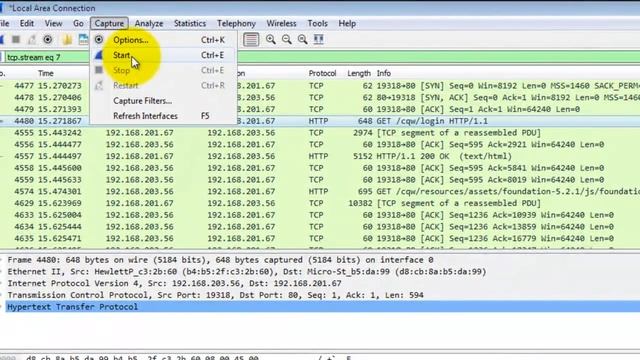Sort packets by the Protocol column
This screenshot has width=640, height=360.
pyautogui.click(x=322, y=73)
